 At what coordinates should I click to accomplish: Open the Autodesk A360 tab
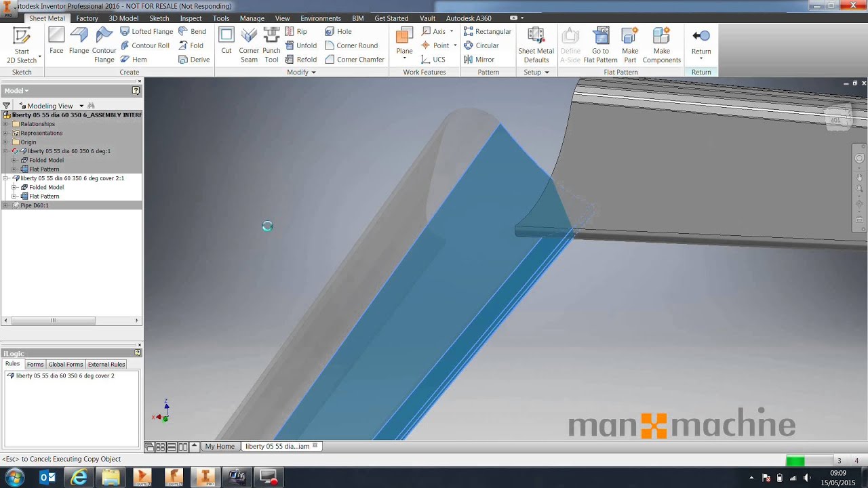coord(469,18)
